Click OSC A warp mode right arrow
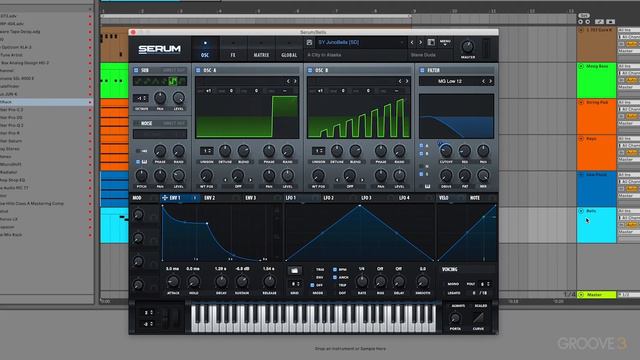 [250, 180]
